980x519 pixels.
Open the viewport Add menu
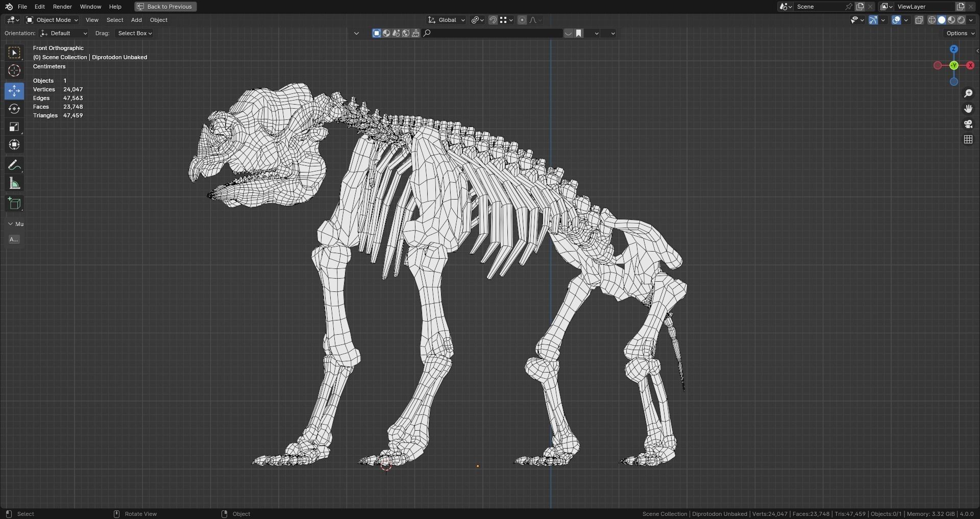coord(136,20)
